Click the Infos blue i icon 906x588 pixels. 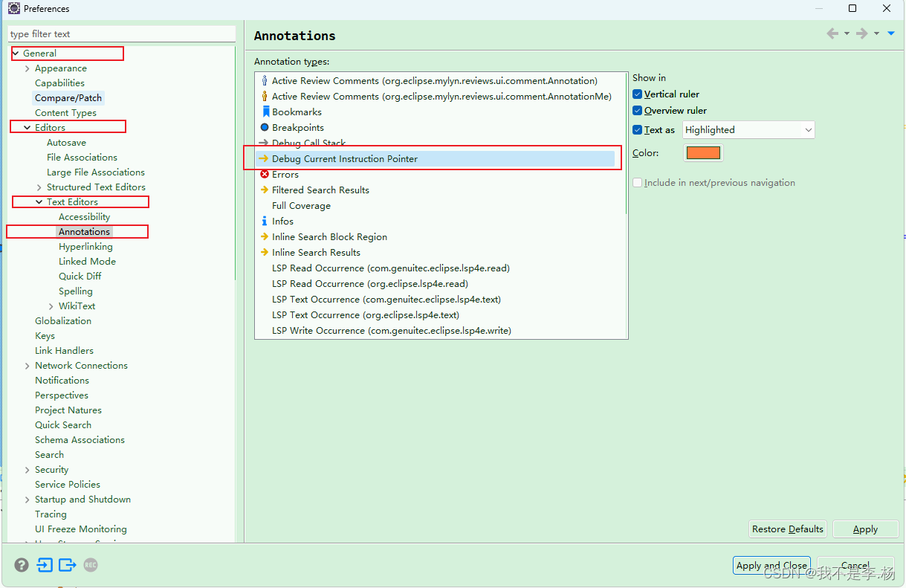coord(265,221)
